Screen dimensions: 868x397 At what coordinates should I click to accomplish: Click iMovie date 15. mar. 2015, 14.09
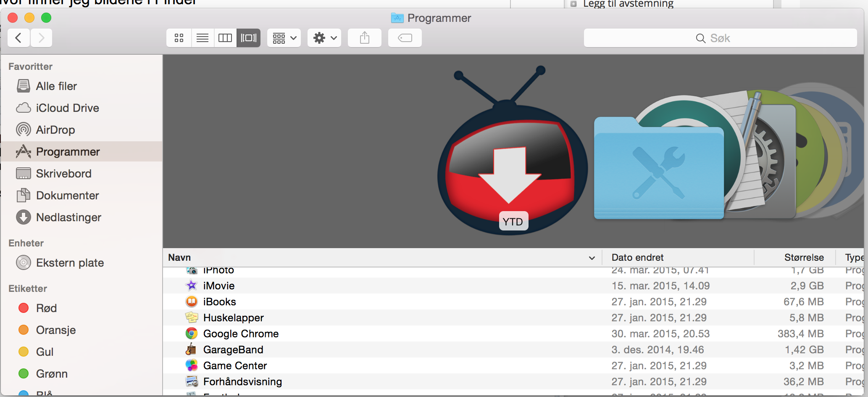tap(660, 286)
